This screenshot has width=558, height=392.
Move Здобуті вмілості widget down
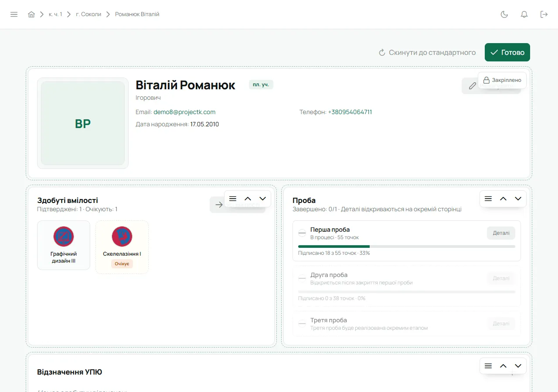pos(262,199)
